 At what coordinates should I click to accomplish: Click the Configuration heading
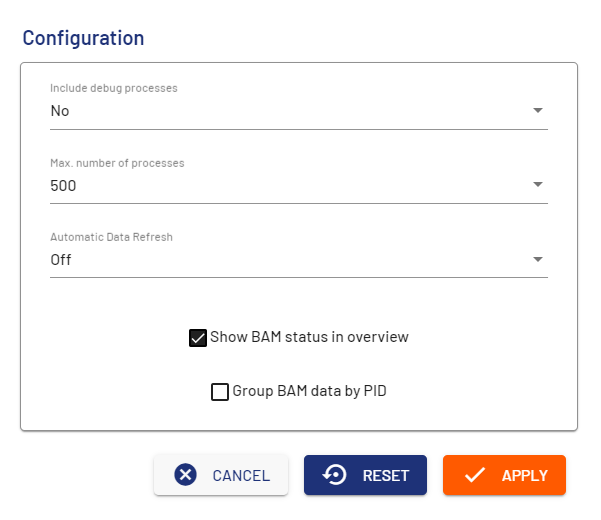[83, 38]
